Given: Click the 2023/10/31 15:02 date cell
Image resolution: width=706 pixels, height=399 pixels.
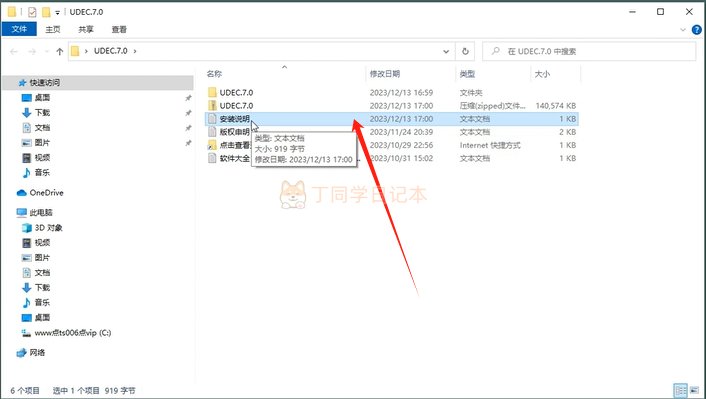Looking at the screenshot, I should point(401,158).
